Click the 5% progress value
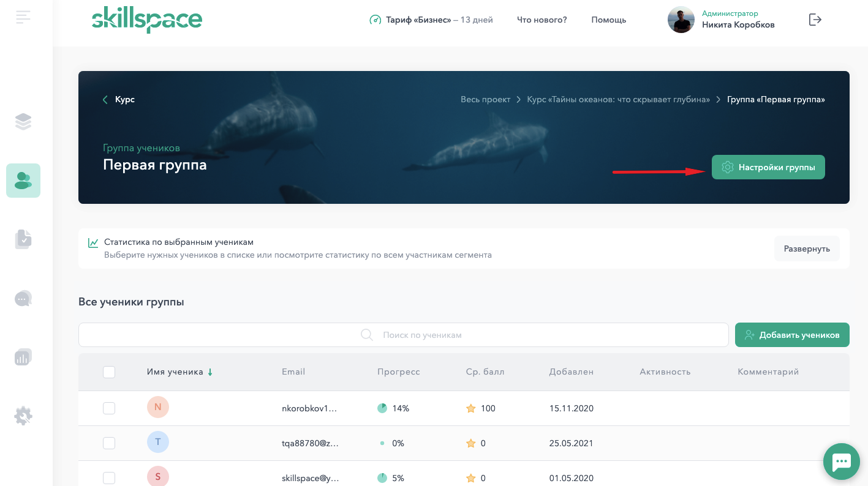 point(398,478)
